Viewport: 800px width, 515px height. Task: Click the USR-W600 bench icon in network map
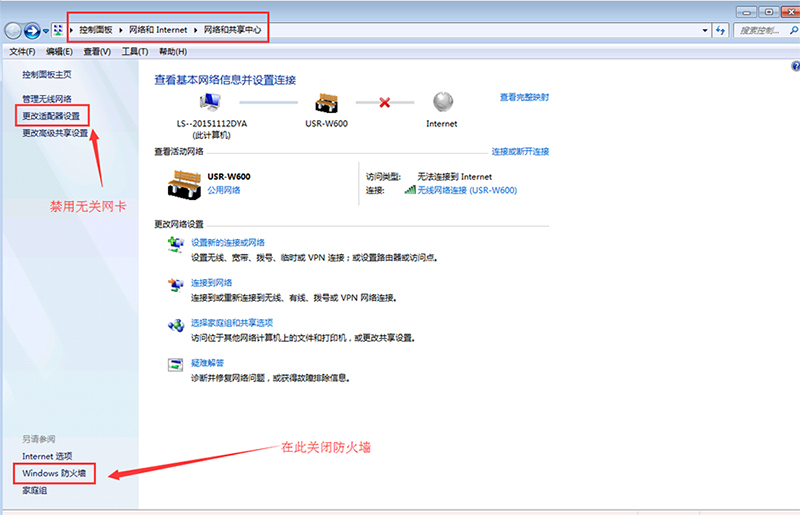(327, 103)
